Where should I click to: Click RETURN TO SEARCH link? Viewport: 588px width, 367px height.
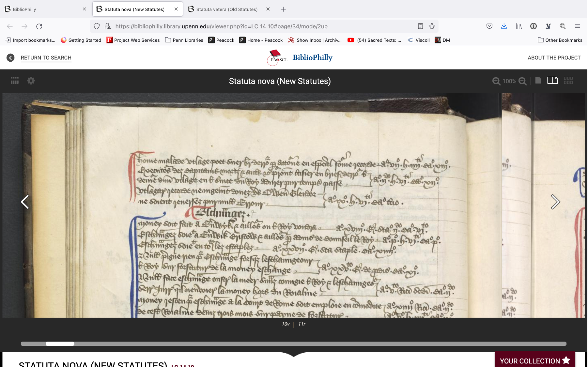click(46, 58)
